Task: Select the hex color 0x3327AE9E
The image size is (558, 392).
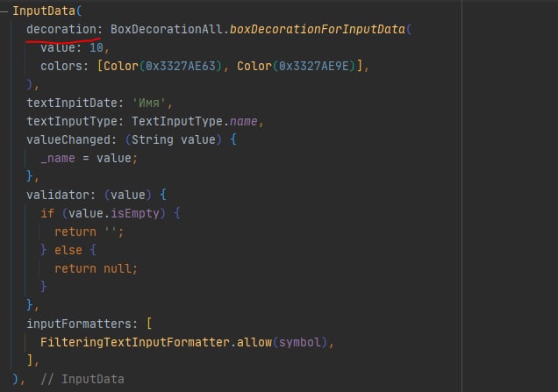Action: tap(313, 66)
